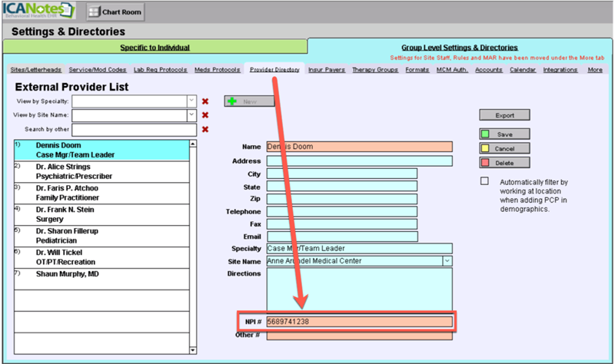The width and height of the screenshot is (615, 364).
Task: Expand the View by Site Name dropdown
Action: point(191,115)
